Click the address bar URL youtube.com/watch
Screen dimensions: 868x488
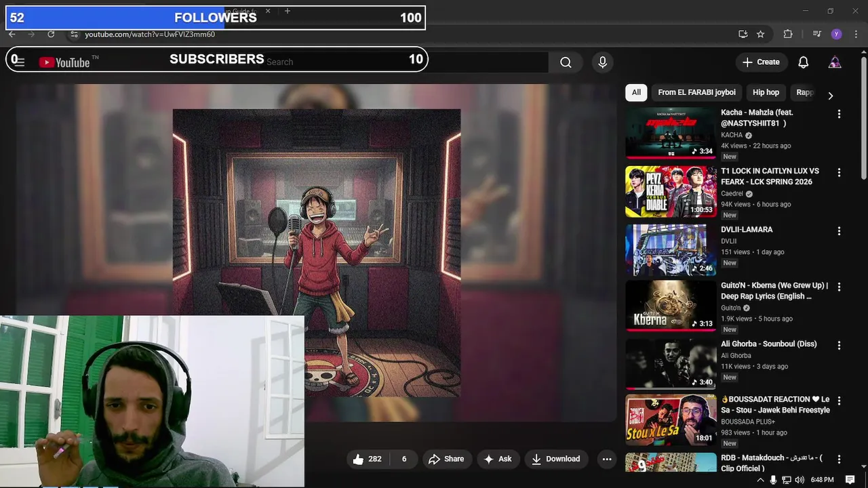[149, 34]
